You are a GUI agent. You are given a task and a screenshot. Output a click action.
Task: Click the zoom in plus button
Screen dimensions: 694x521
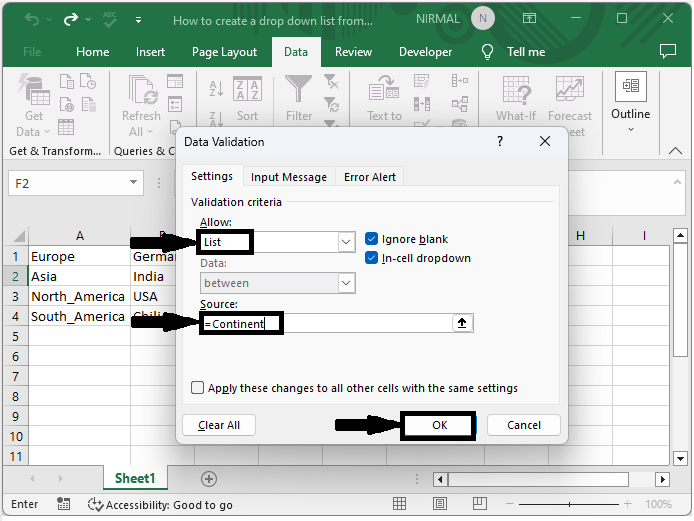pos(627,504)
